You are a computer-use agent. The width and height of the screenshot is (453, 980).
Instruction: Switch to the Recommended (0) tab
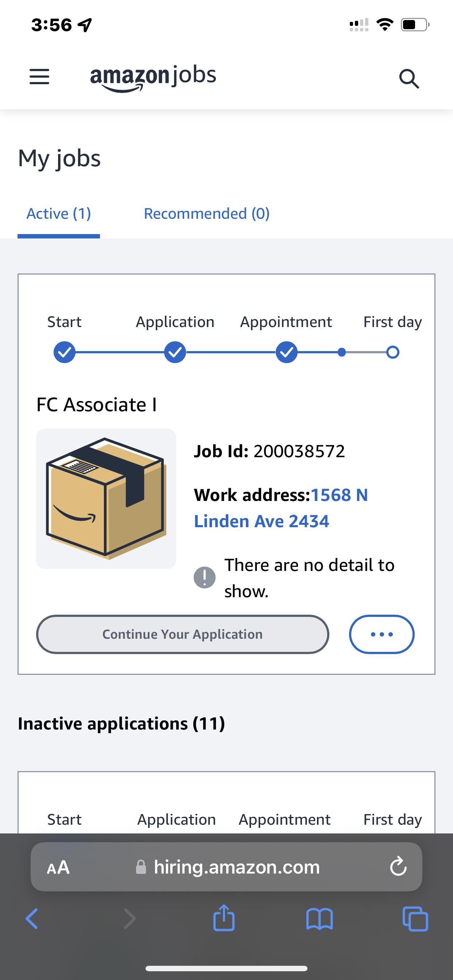pyautogui.click(x=206, y=213)
